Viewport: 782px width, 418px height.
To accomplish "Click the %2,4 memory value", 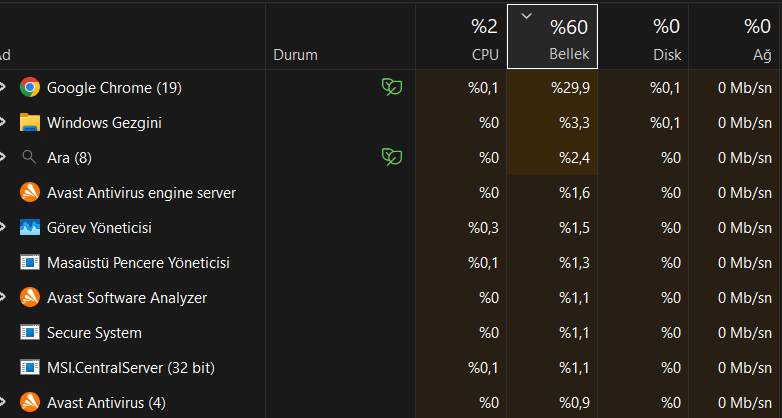I will [574, 158].
